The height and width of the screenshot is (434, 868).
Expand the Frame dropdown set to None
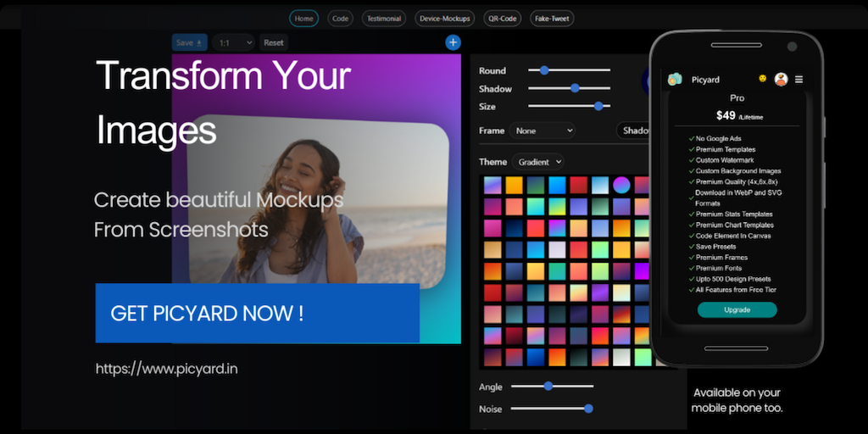click(542, 131)
